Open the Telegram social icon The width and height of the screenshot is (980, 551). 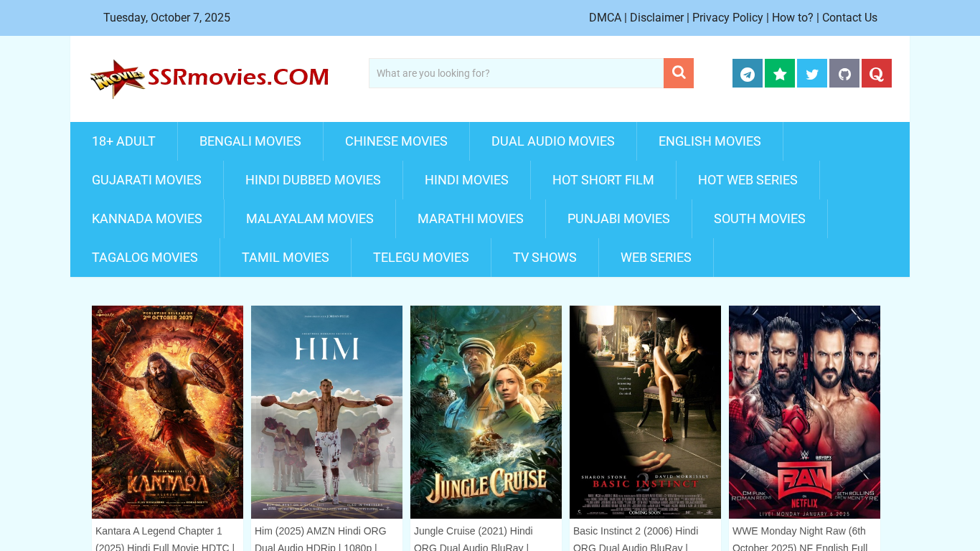coord(748,73)
